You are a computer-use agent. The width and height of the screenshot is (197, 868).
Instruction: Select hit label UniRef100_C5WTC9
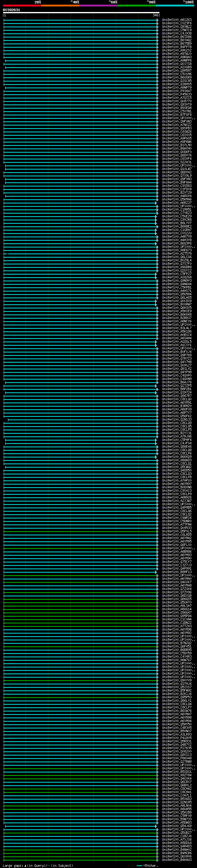point(177,30)
